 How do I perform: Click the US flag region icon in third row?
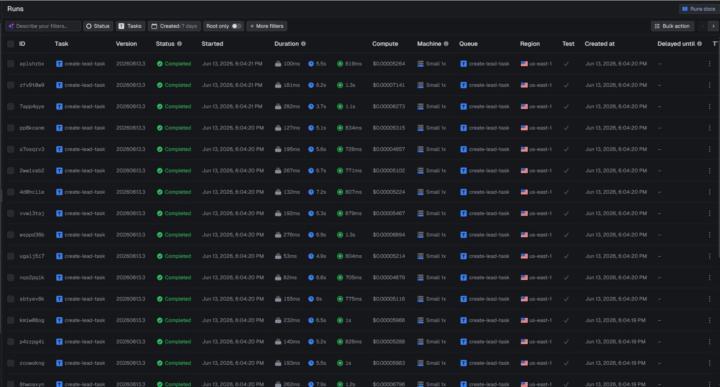(524, 107)
